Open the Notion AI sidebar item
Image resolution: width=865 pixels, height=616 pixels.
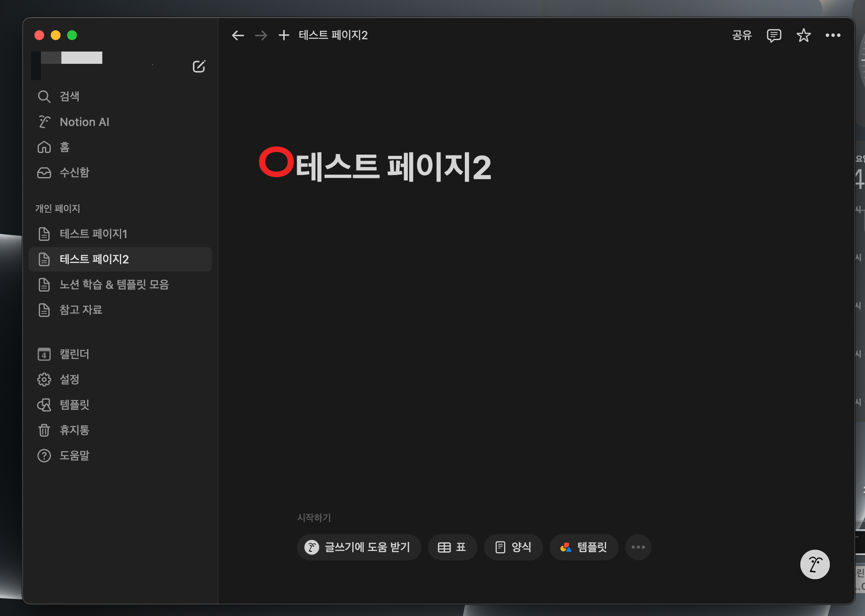(x=84, y=122)
